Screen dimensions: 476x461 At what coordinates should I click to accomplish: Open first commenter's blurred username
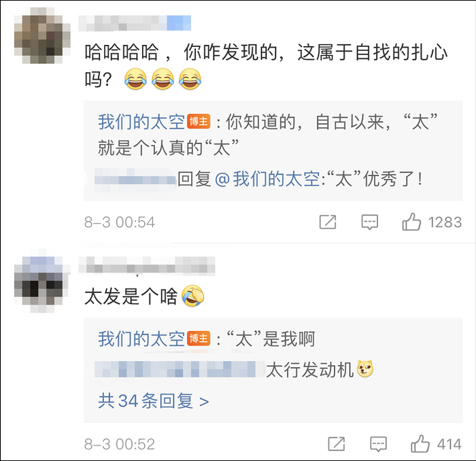pos(135,23)
